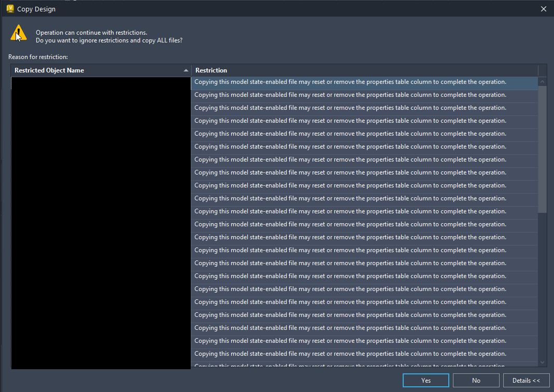Click the scrollbar track below the thumb

coord(542,285)
